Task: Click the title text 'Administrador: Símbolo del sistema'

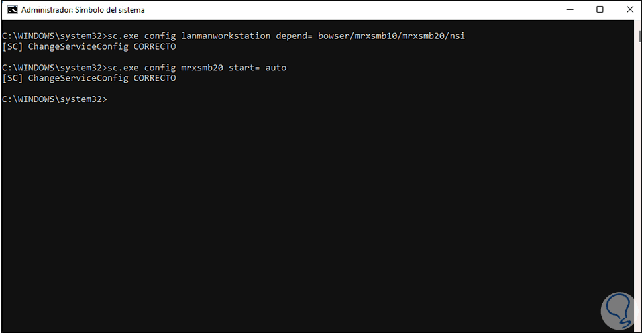Action: 83,10
